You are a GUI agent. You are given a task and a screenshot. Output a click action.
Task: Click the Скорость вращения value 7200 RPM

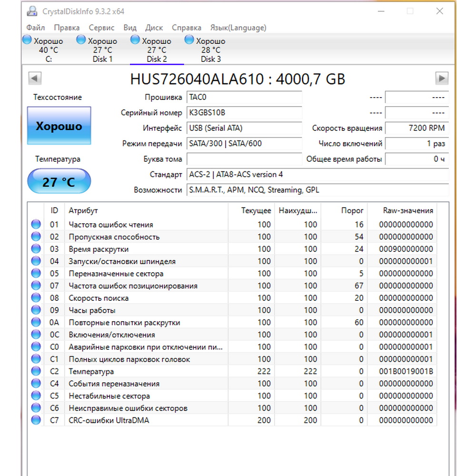[x=417, y=128]
